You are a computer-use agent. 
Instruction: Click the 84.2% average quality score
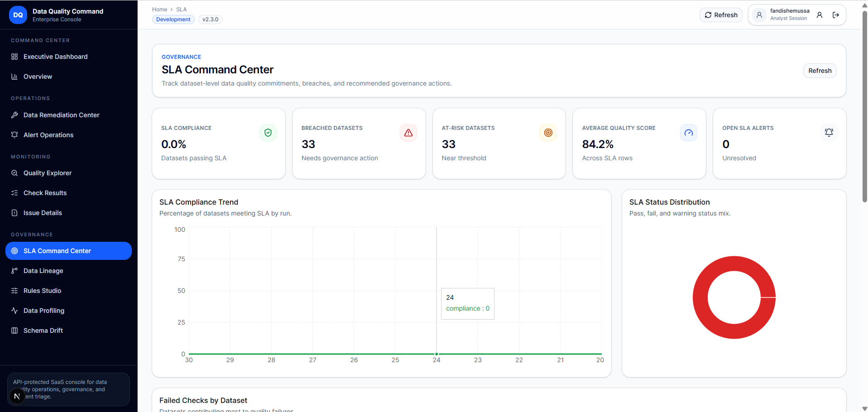(x=598, y=144)
